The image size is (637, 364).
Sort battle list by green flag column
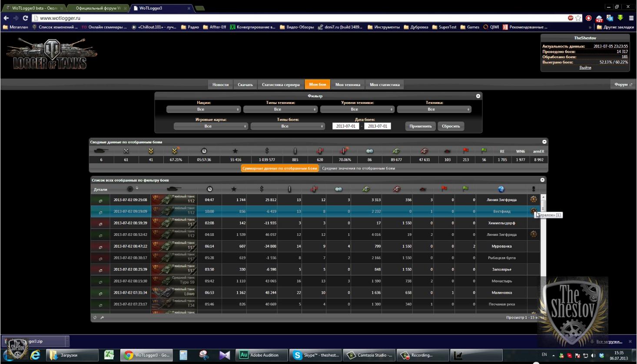tap(465, 189)
